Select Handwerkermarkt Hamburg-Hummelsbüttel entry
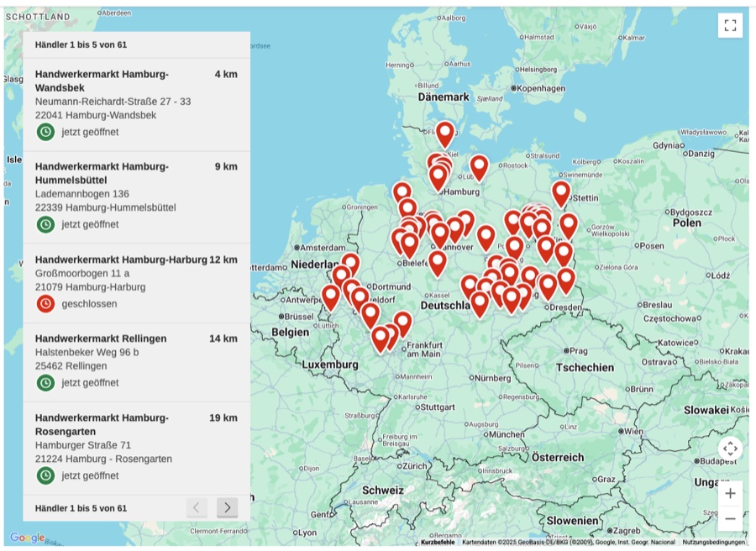Screen dimensions: 756x551 (102, 173)
